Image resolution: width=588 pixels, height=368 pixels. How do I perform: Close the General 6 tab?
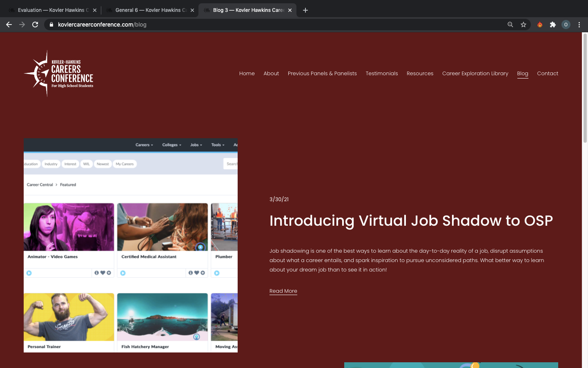click(192, 10)
